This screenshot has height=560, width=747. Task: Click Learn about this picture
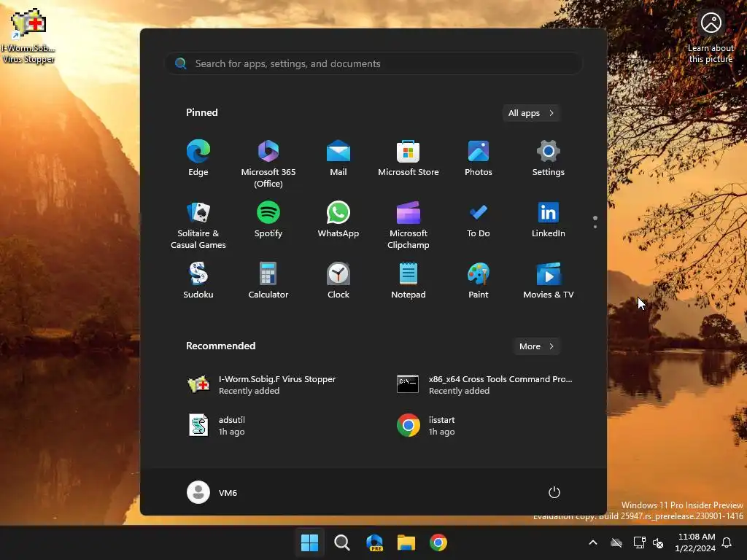click(711, 37)
